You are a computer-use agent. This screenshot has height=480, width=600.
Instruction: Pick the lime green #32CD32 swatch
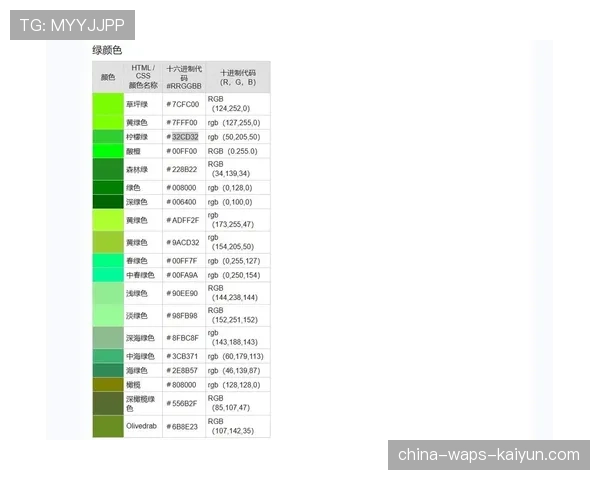click(x=108, y=137)
